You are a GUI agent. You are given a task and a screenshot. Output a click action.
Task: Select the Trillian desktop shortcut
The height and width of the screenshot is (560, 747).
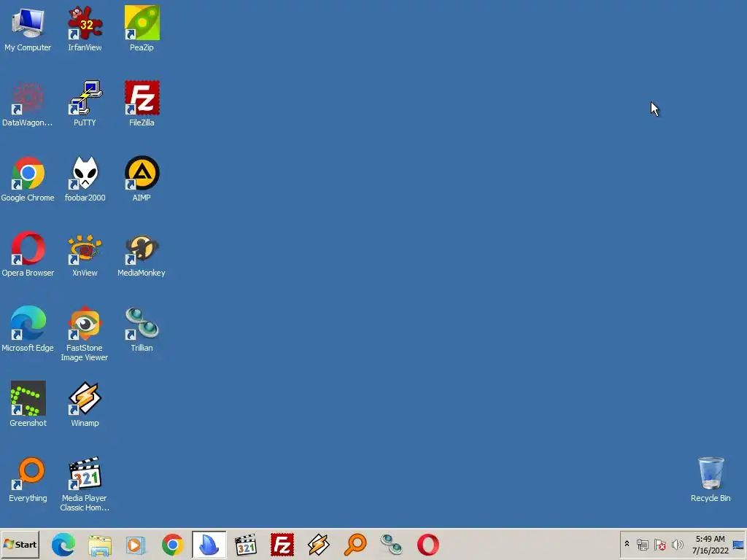142,330
